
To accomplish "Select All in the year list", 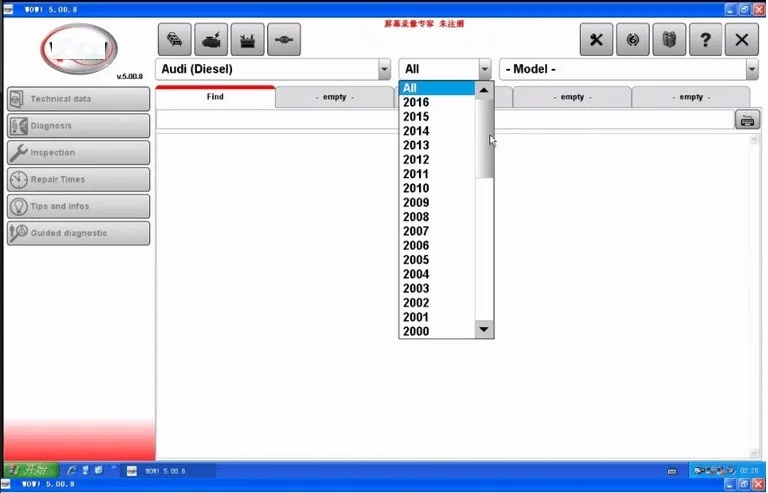I will tap(437, 88).
